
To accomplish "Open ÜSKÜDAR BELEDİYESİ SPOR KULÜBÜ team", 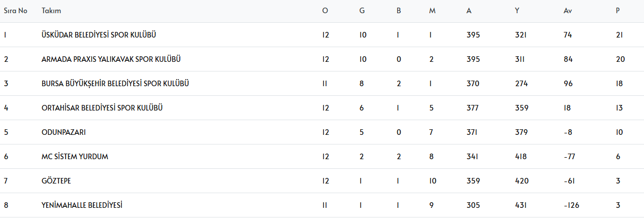I will (x=99, y=35).
